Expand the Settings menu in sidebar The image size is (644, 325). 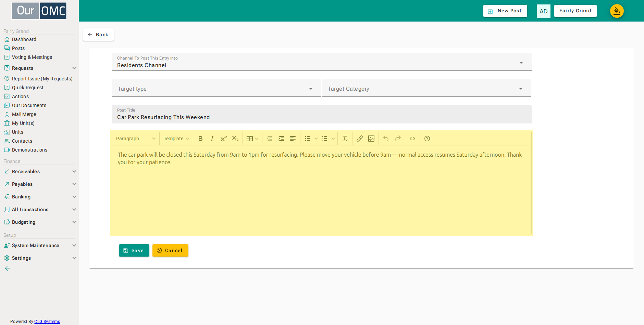40,258
